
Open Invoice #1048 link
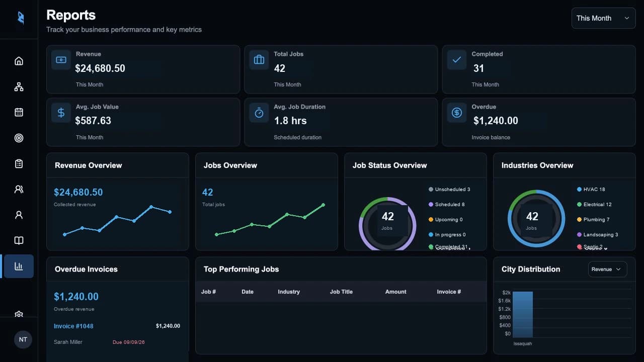73,326
